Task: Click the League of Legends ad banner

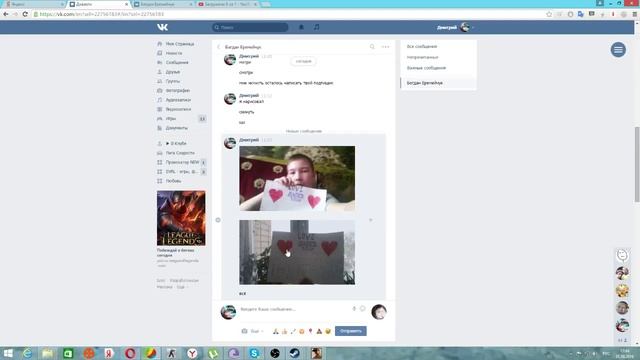Action: tap(181, 218)
